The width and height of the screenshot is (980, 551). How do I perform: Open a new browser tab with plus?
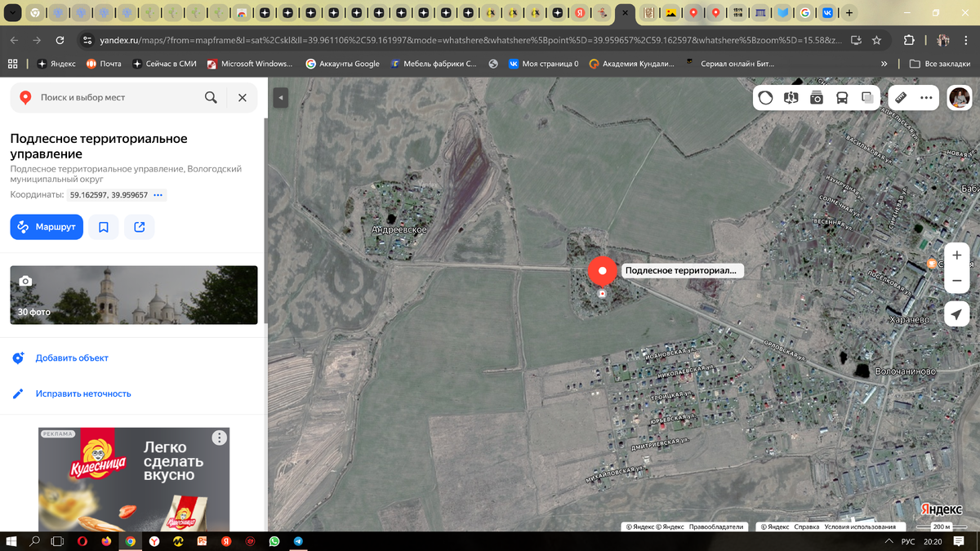click(849, 13)
